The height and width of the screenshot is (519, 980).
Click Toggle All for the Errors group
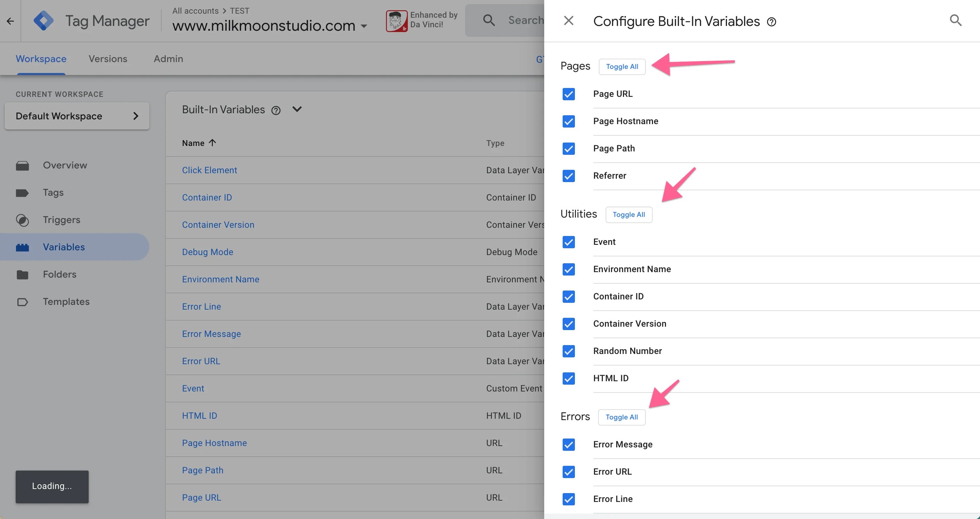(622, 417)
